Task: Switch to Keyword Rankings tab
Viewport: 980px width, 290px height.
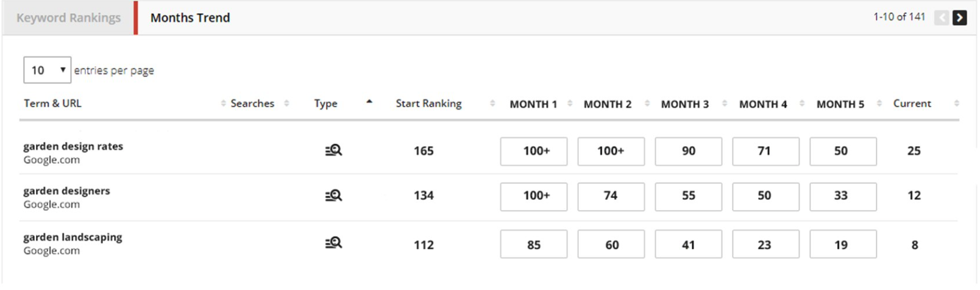Action: point(68,18)
